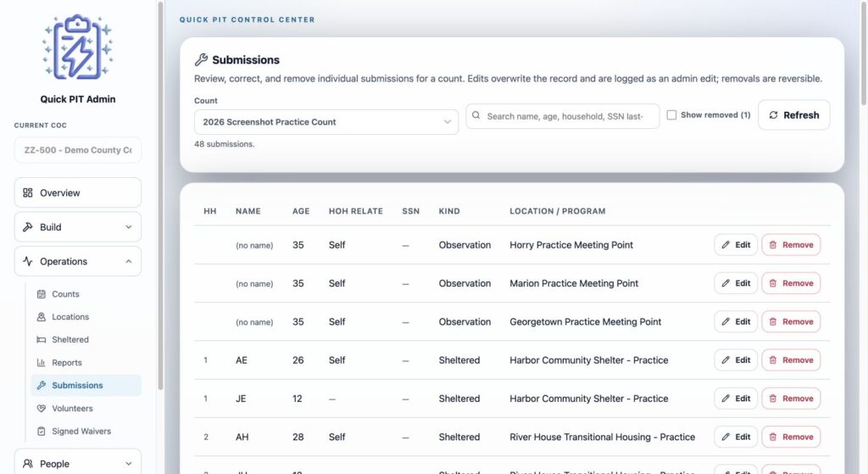The width and height of the screenshot is (868, 474).
Task: Click pencil icon in the AE row
Action: pos(726,360)
